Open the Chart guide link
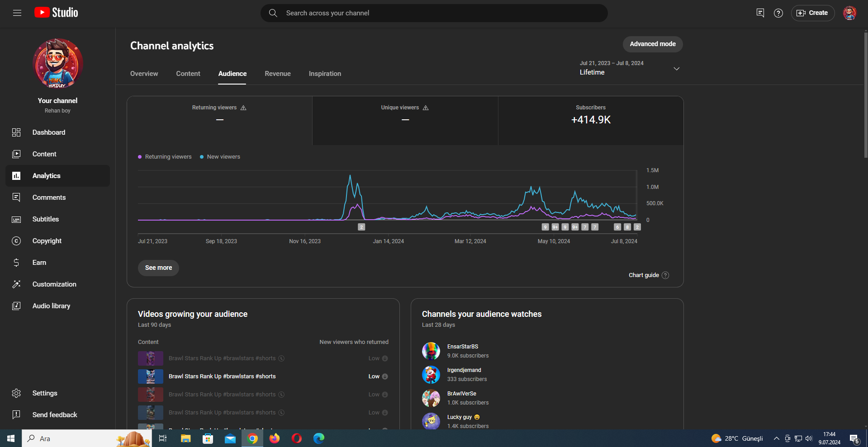 point(644,275)
